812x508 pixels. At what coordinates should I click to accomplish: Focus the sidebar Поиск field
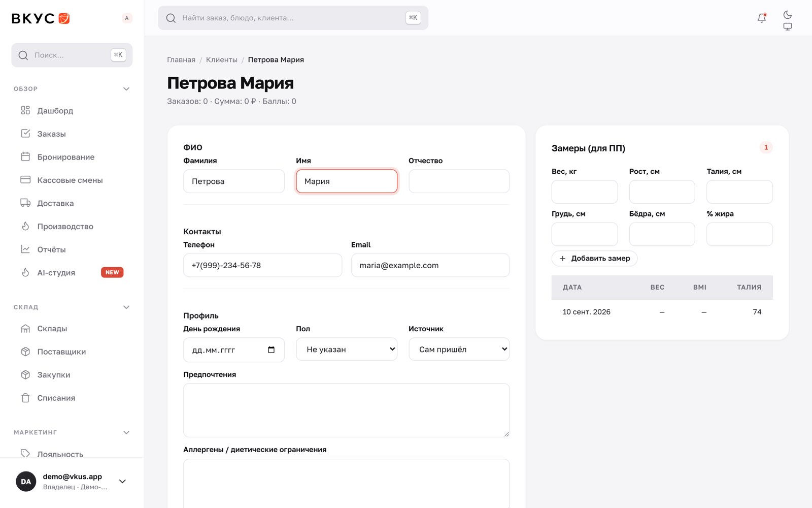point(72,55)
